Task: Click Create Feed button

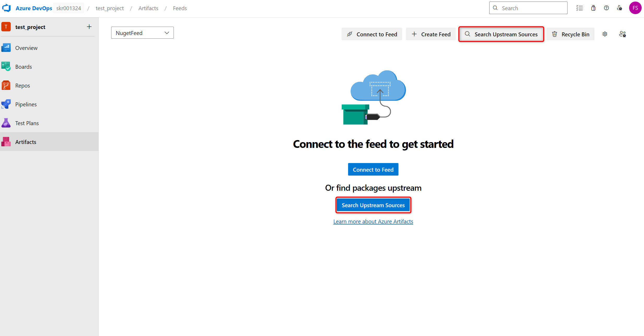Action: 431,34
